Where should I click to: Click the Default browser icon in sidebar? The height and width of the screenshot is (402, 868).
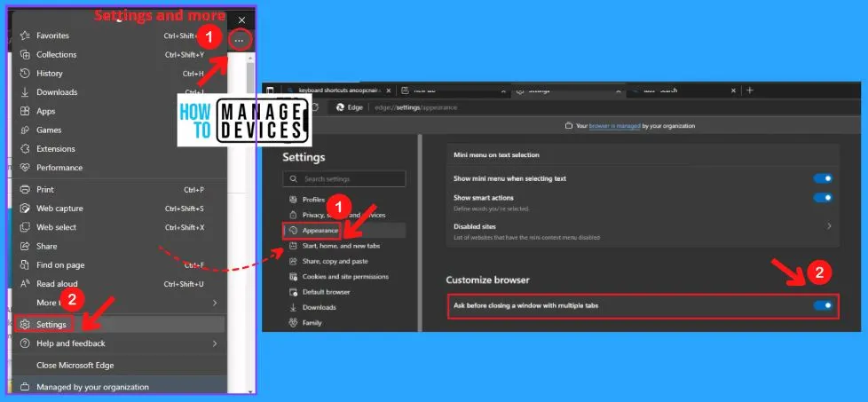point(293,292)
